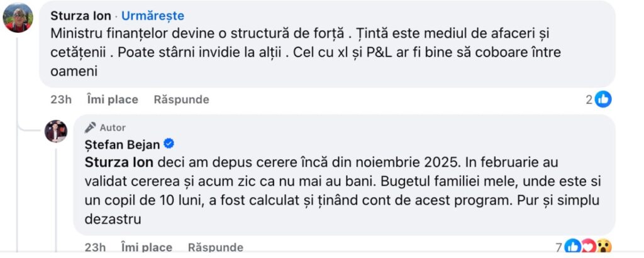Open Sturza Ion's profile picture
644x258 pixels.
tap(18, 18)
